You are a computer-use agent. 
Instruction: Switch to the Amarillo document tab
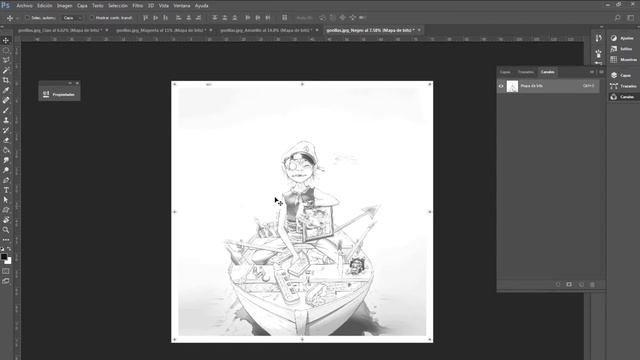(266, 30)
